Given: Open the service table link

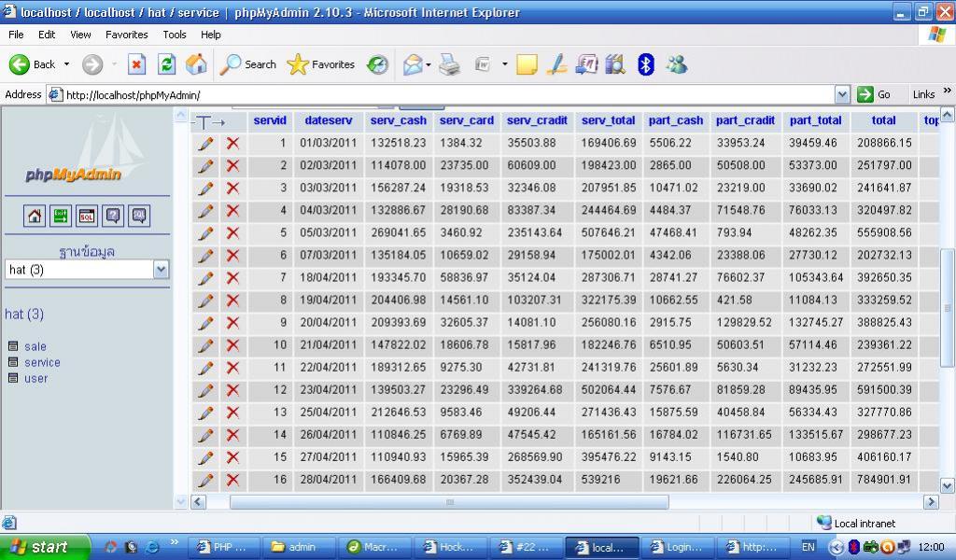Looking at the screenshot, I should tap(42, 362).
